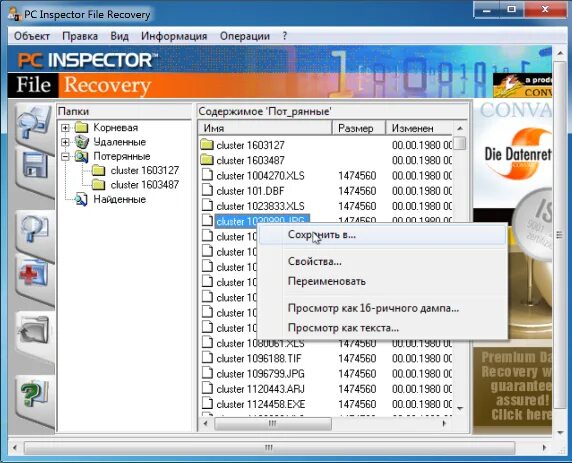Choose Свойства... from context menu
Image resolution: width=572 pixels, height=463 pixels.
[382, 261]
